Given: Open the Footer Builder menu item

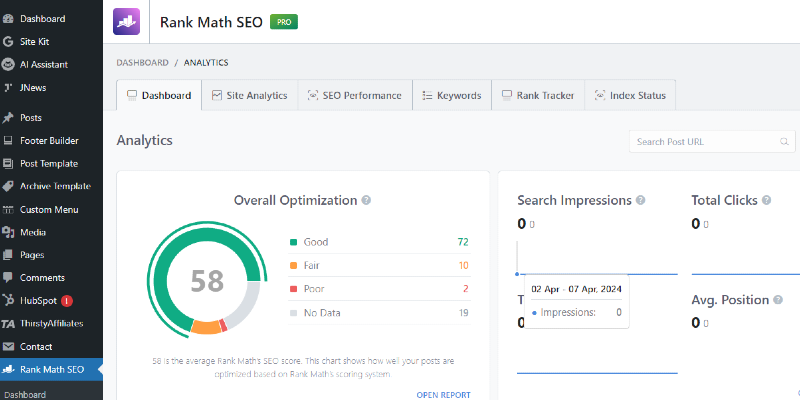Looking at the screenshot, I should click(x=51, y=141).
